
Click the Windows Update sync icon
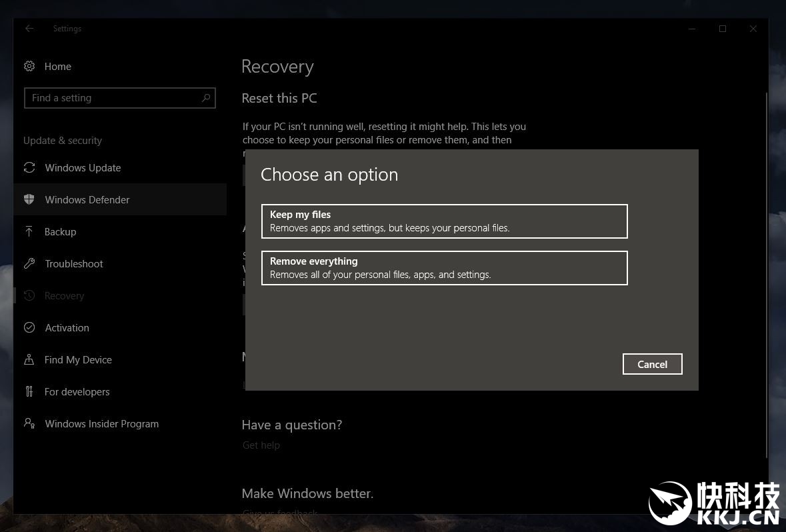coord(29,167)
